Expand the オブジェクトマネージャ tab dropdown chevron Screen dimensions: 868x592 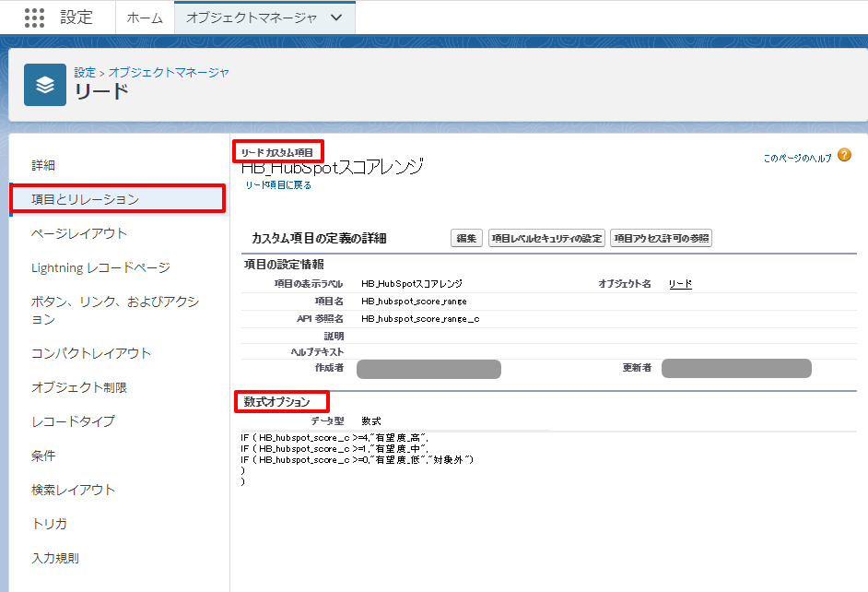[x=336, y=18]
